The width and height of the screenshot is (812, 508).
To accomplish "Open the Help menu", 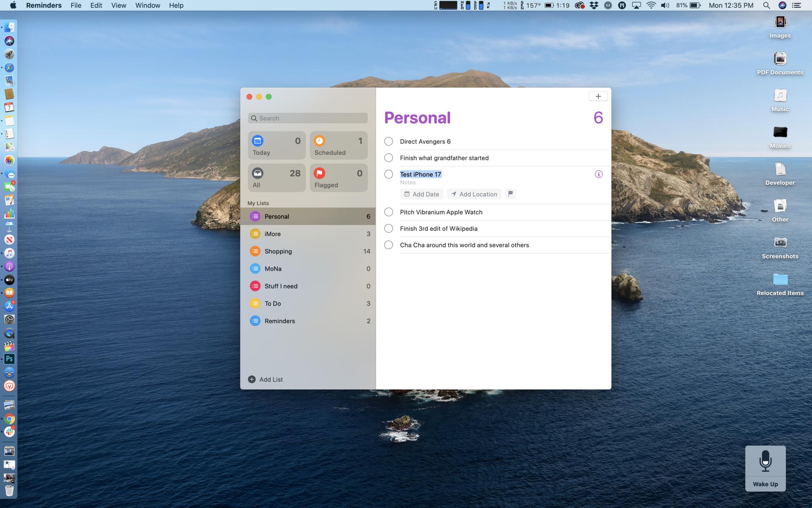I will point(176,5).
